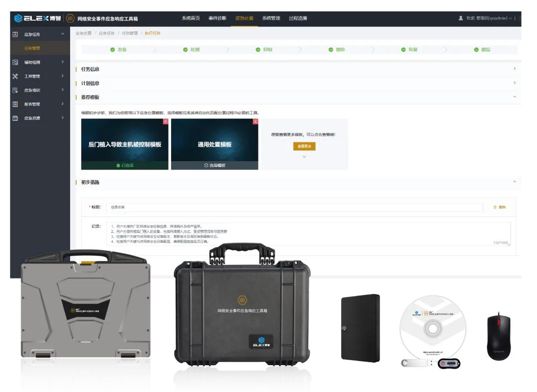
Task: Click the 工具管理 tools icon
Action: coord(15,77)
